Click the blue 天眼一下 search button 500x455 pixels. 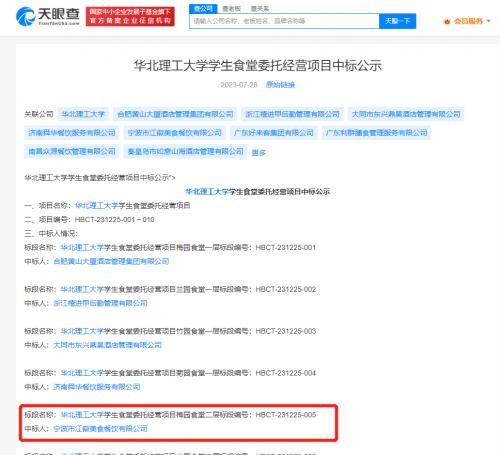coord(397,21)
